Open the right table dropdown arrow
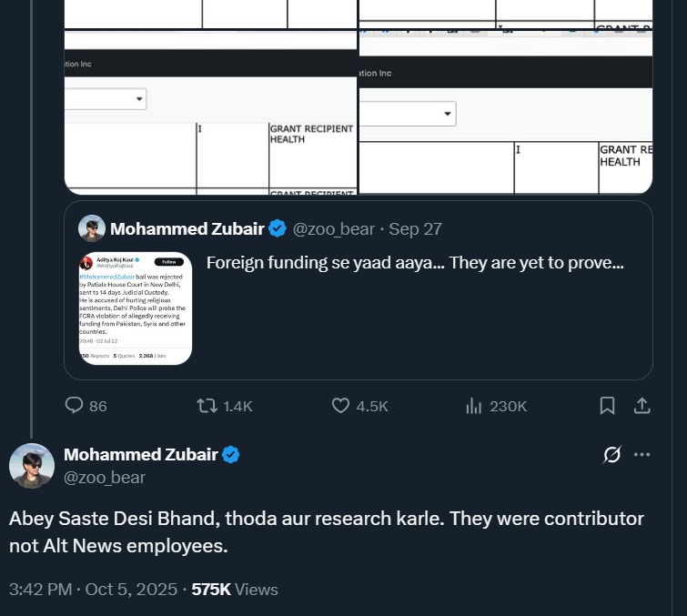687x616 pixels. [x=448, y=114]
